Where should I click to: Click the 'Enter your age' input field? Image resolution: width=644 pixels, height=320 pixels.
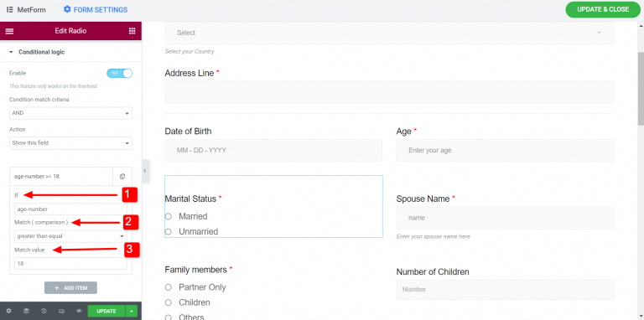click(505, 151)
